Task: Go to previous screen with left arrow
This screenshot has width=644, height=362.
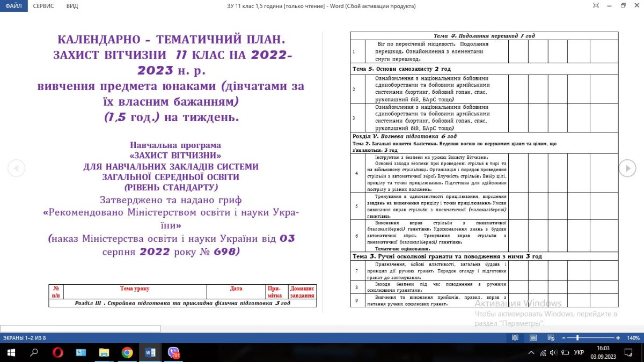Action: pos(16,168)
